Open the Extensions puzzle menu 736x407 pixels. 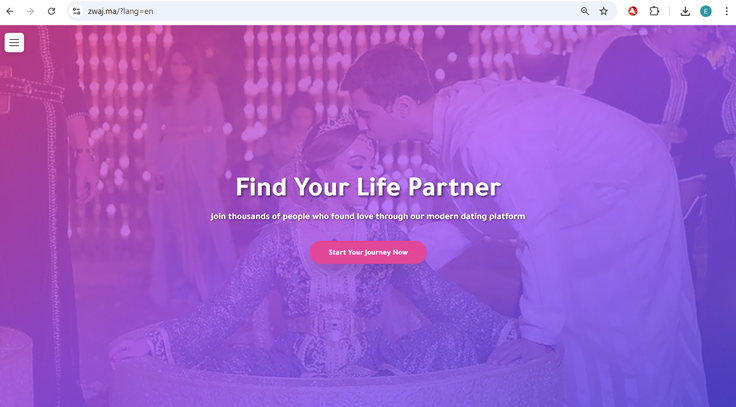pos(654,11)
